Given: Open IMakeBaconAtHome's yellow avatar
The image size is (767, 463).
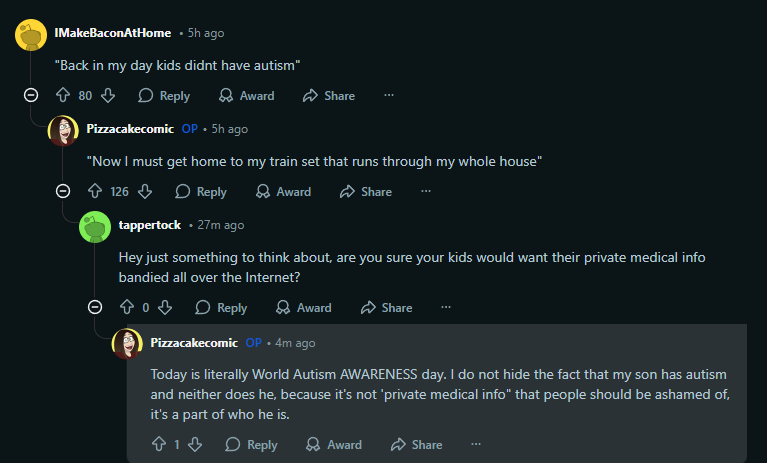Looking at the screenshot, I should click(x=31, y=35).
